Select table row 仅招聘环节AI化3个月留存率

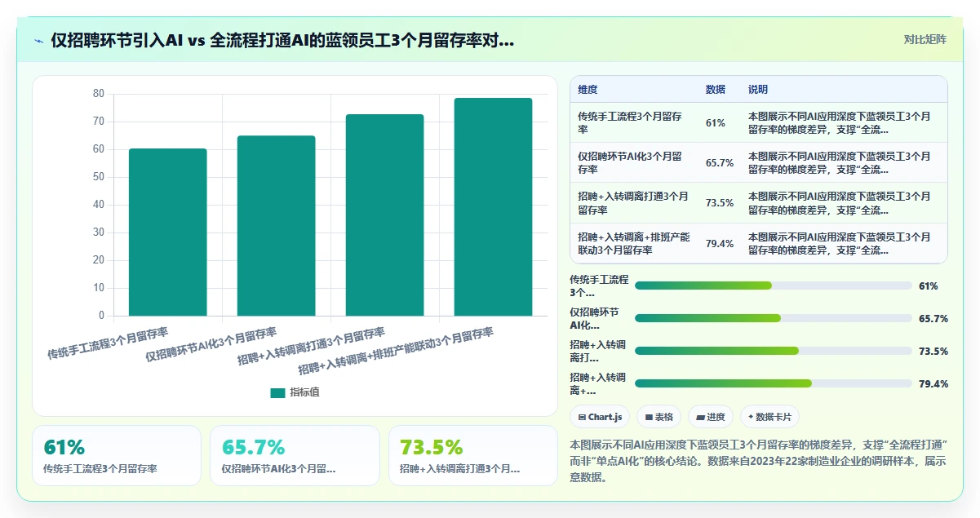(759, 162)
